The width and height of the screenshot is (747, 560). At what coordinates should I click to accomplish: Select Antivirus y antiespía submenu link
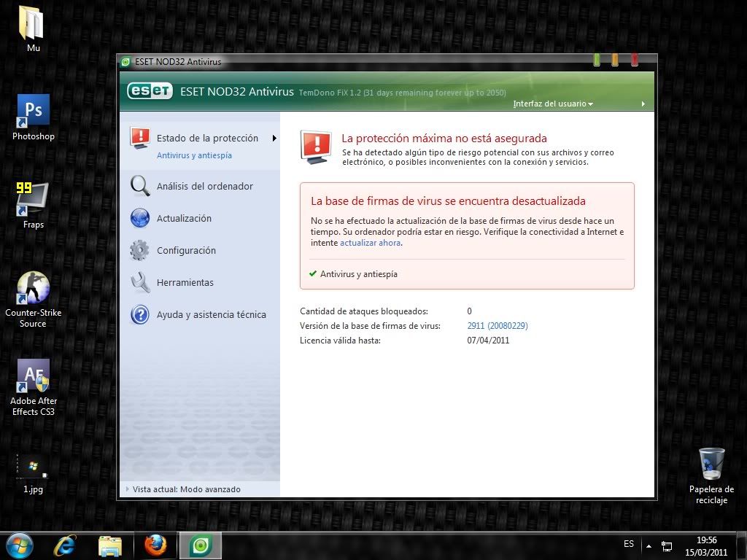point(194,155)
